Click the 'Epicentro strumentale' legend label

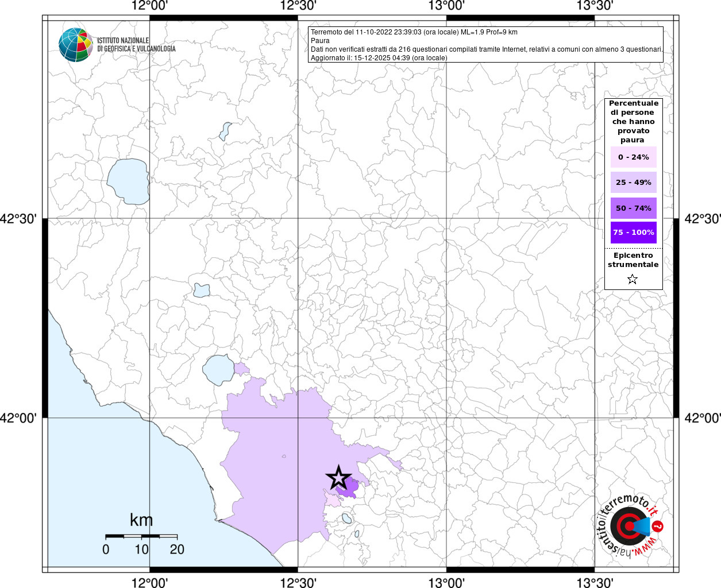[x=633, y=260]
